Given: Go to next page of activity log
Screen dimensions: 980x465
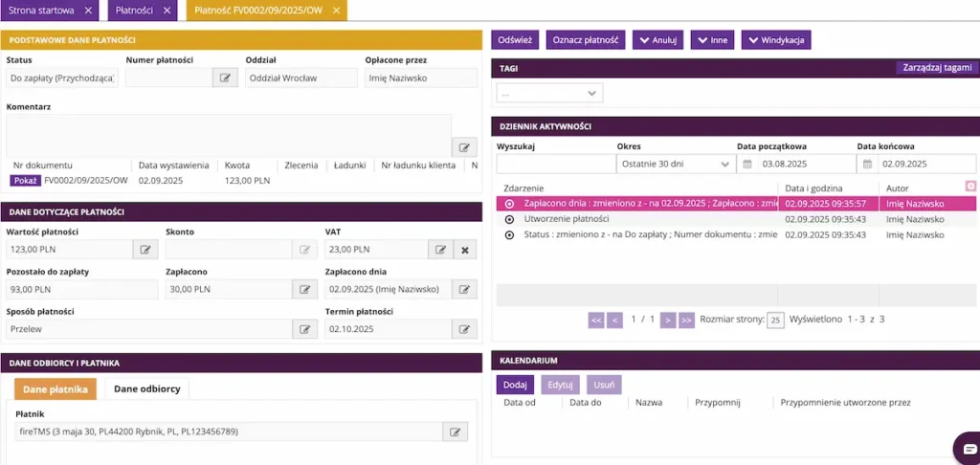Looking at the screenshot, I should pos(668,320).
